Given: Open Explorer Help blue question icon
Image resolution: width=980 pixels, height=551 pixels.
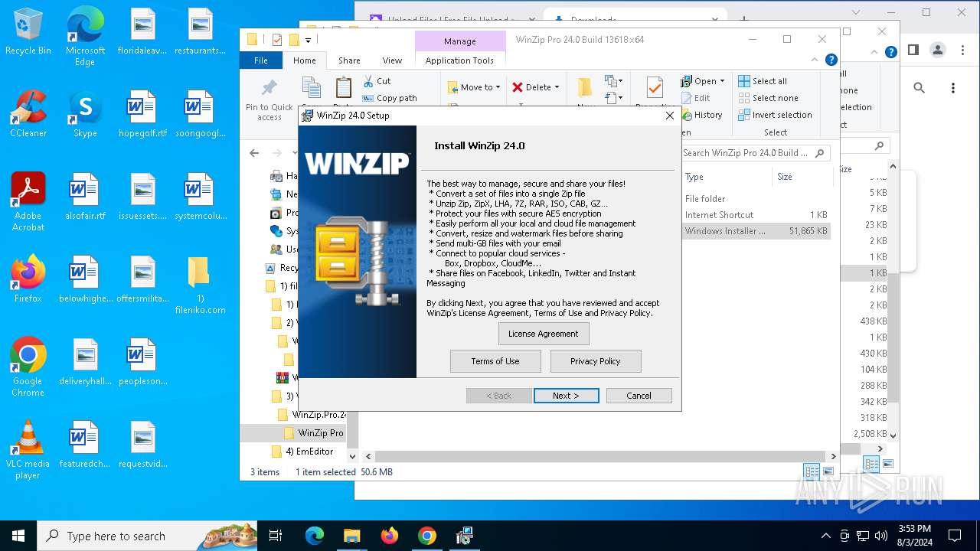Looking at the screenshot, I should click(x=831, y=60).
